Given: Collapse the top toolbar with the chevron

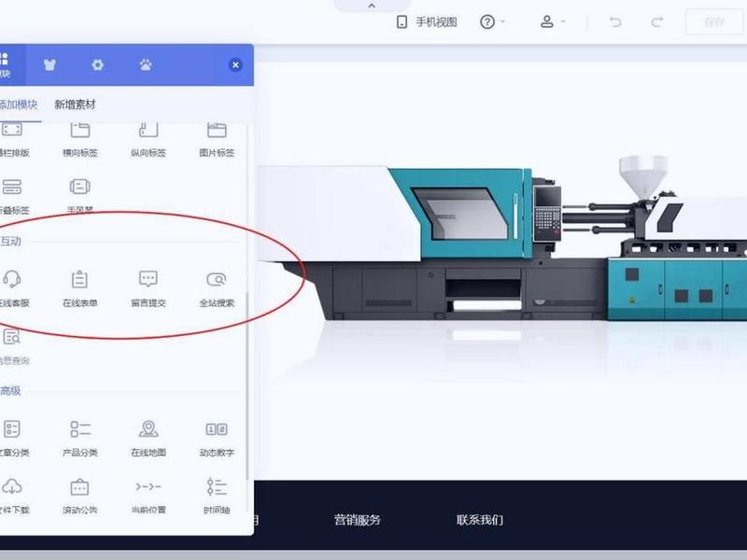Looking at the screenshot, I should pos(372,6).
